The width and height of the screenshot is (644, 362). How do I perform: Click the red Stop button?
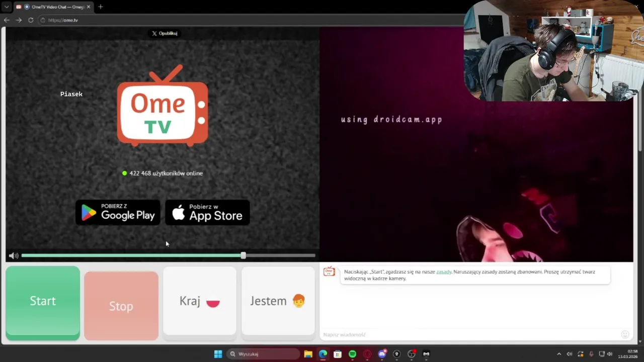121,306
